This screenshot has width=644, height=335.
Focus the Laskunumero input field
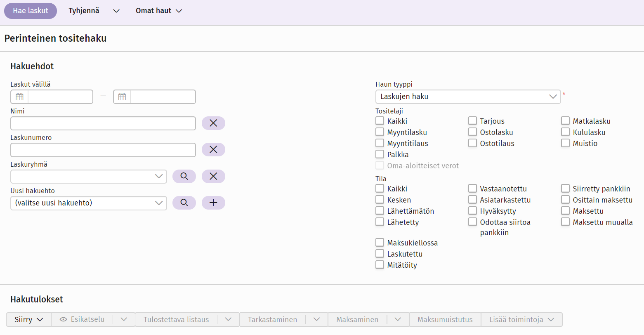103,150
